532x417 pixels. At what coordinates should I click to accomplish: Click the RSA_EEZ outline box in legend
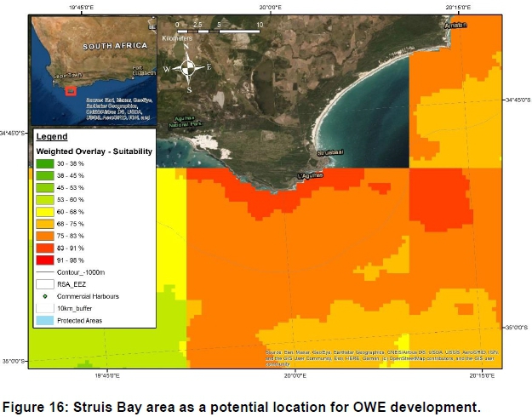45,283
